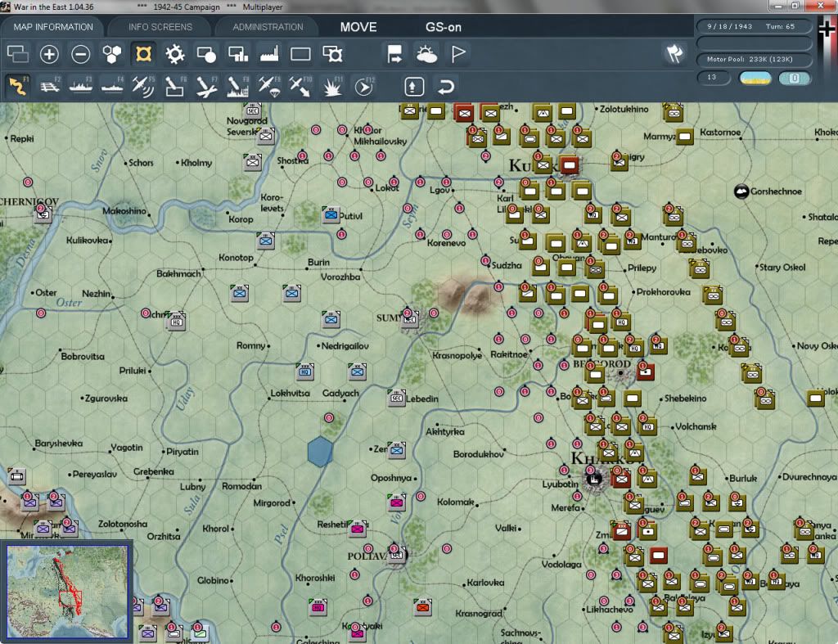Click the pill button showing 0
The image size is (838, 644).
[x=795, y=78]
